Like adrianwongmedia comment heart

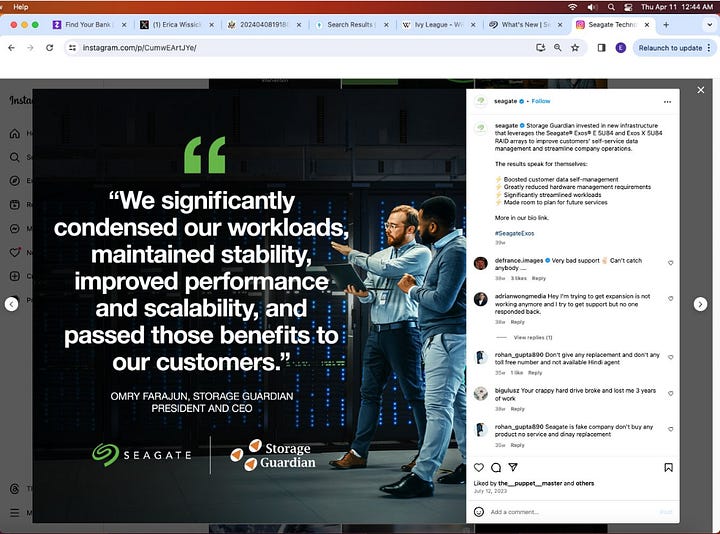pyautogui.click(x=670, y=298)
